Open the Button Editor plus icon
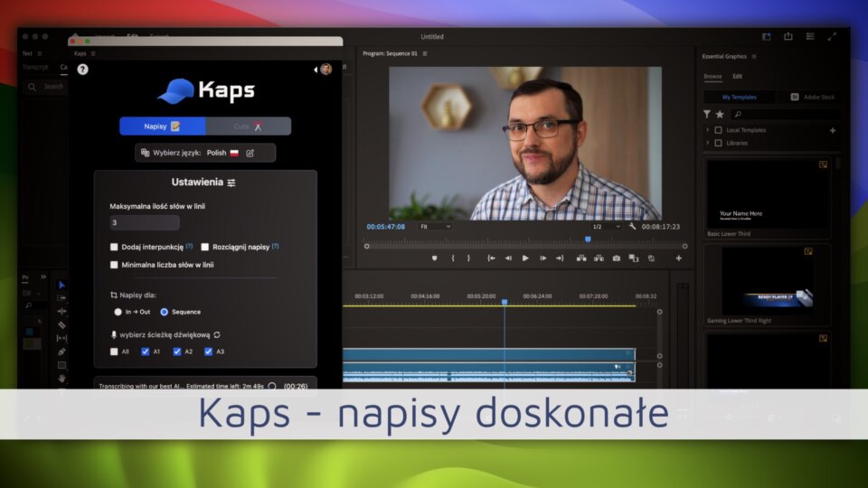 click(678, 258)
